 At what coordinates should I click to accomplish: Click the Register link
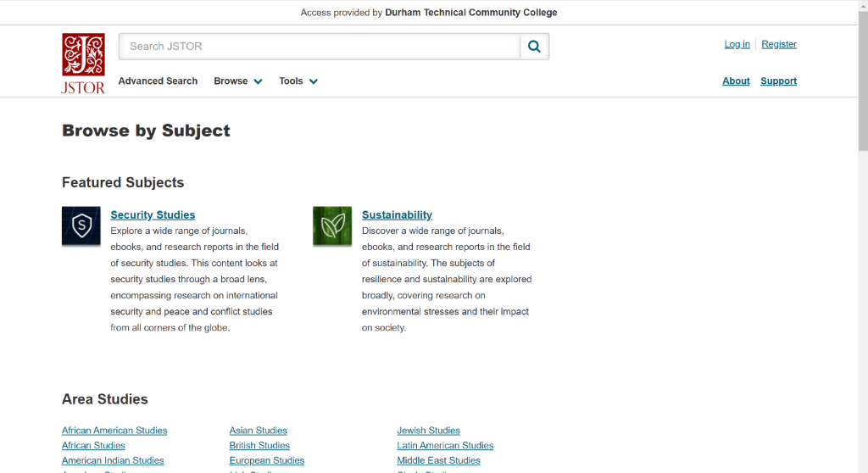pos(779,44)
